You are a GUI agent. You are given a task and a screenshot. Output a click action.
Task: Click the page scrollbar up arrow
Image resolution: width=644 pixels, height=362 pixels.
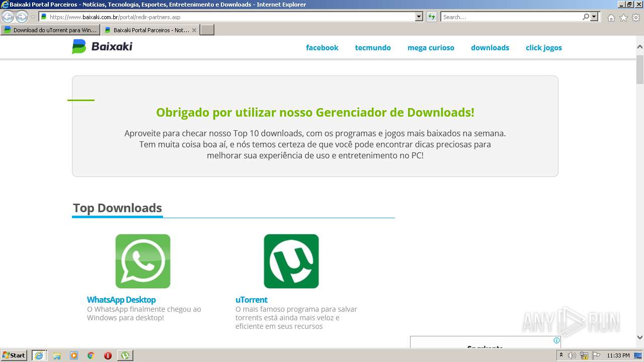click(640, 47)
